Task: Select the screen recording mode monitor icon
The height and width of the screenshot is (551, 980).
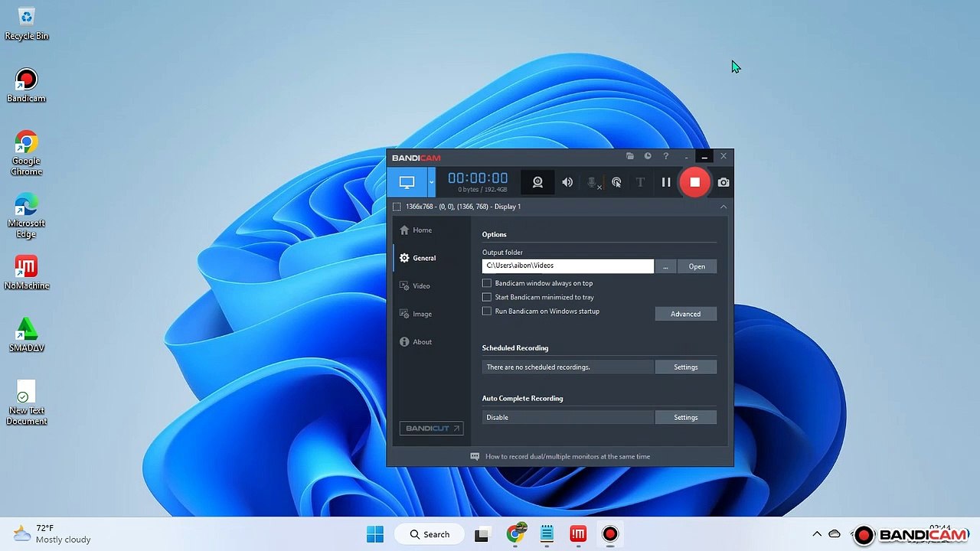Action: coord(407,182)
